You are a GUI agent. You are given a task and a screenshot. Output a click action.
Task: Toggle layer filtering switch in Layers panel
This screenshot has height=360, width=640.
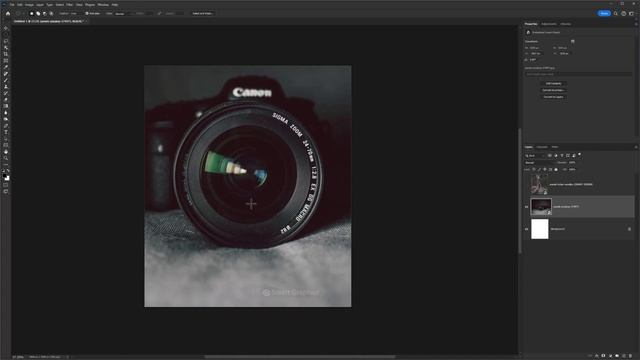click(x=580, y=155)
